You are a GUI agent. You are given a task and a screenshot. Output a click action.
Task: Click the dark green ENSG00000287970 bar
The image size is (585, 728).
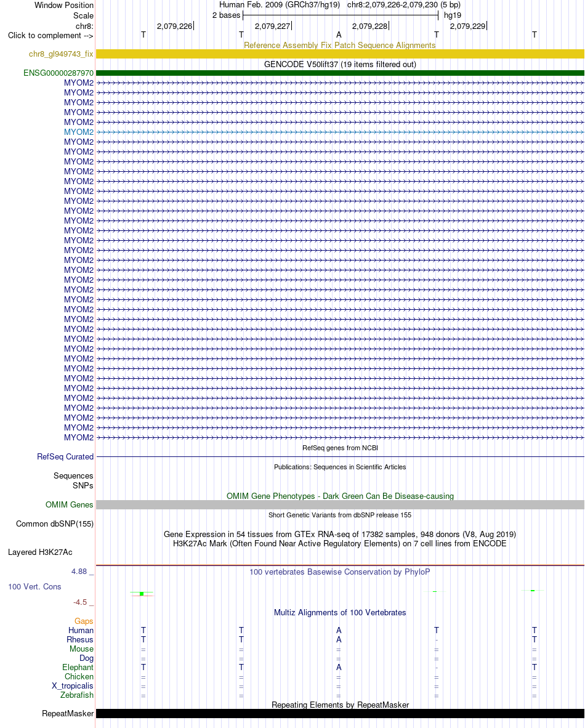(x=340, y=73)
